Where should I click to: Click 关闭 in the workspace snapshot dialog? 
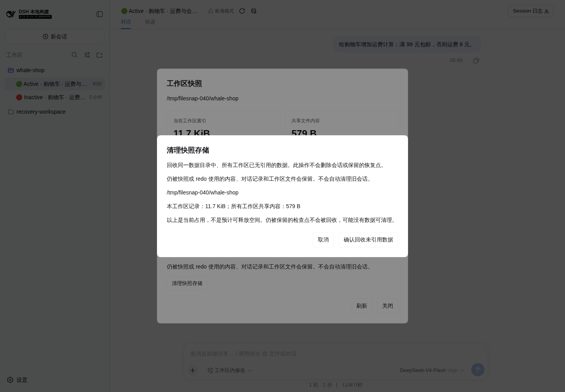[x=388, y=306]
